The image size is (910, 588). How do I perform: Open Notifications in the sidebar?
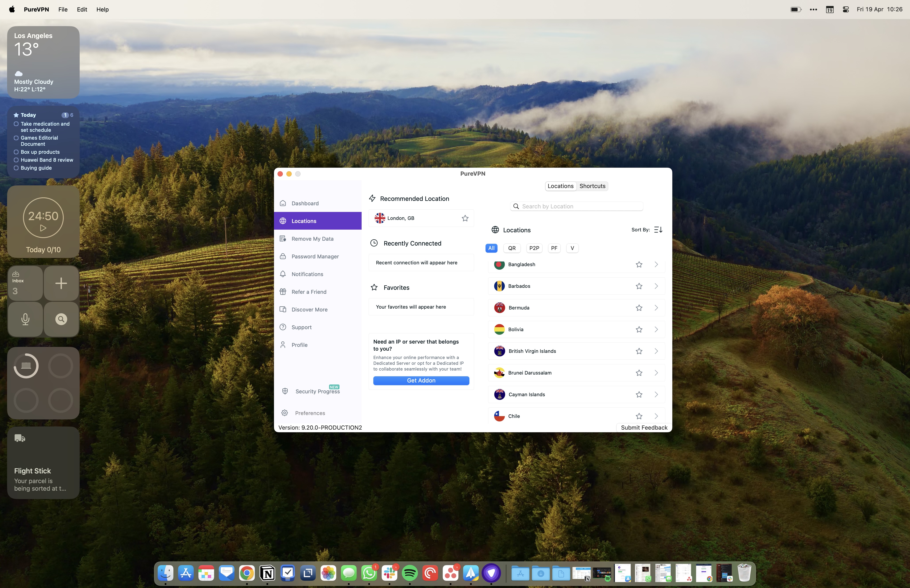(307, 274)
